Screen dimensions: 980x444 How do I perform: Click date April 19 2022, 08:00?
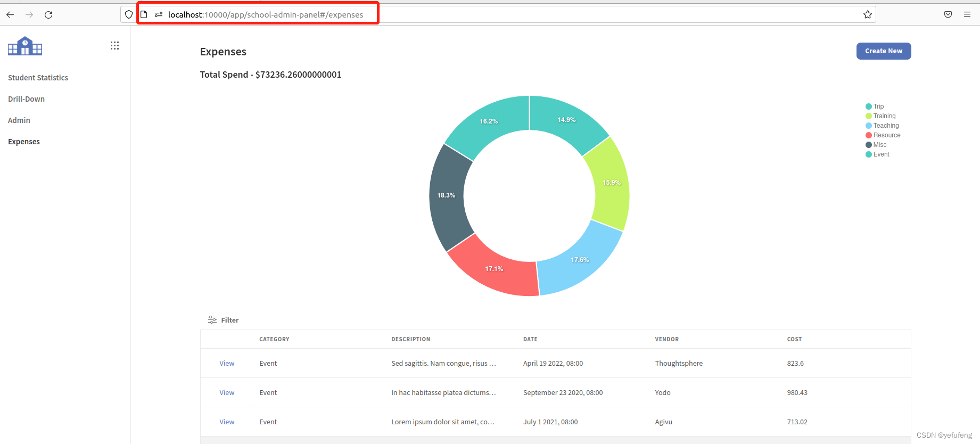[553, 364]
